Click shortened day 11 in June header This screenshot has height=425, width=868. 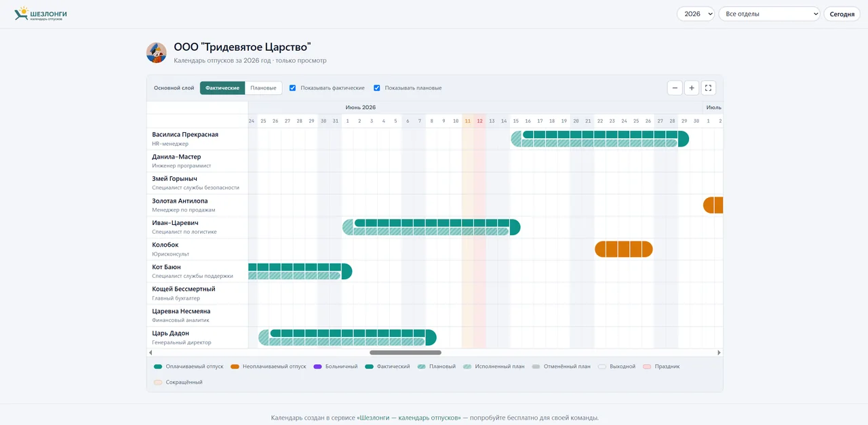coord(468,121)
